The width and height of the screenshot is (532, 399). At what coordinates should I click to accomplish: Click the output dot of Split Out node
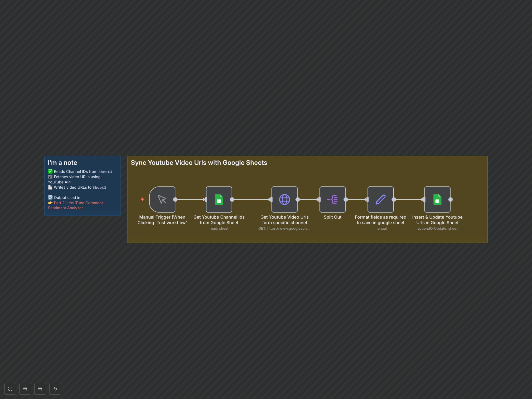[x=346, y=199]
